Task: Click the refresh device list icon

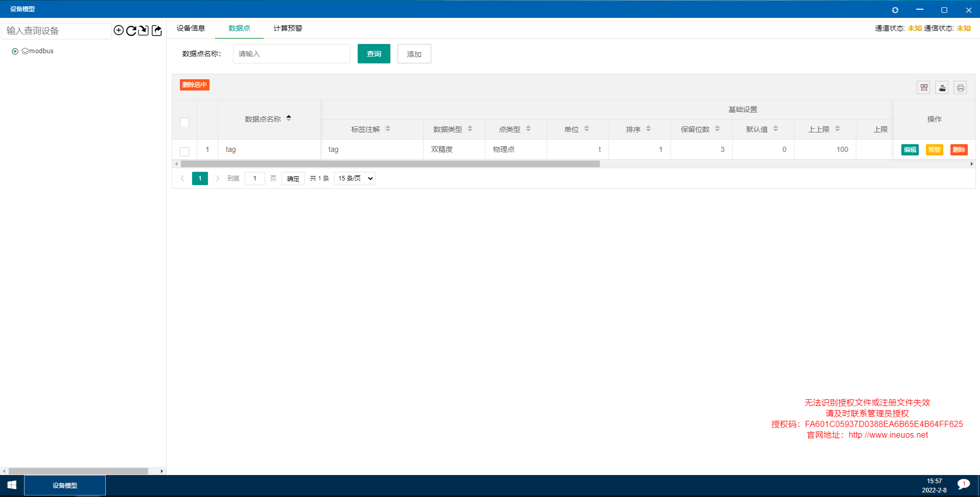Action: (x=131, y=31)
